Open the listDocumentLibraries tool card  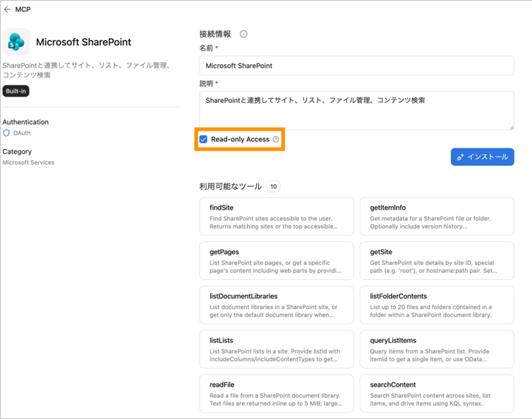point(276,305)
